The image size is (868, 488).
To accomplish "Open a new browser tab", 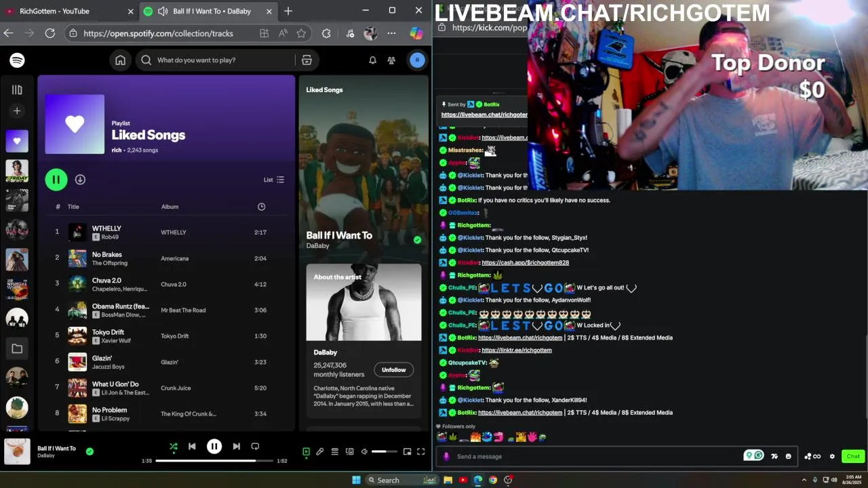I will (x=288, y=11).
